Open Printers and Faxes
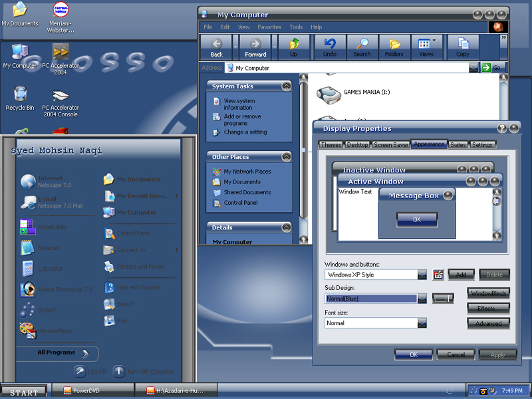The image size is (532, 399). [x=134, y=267]
